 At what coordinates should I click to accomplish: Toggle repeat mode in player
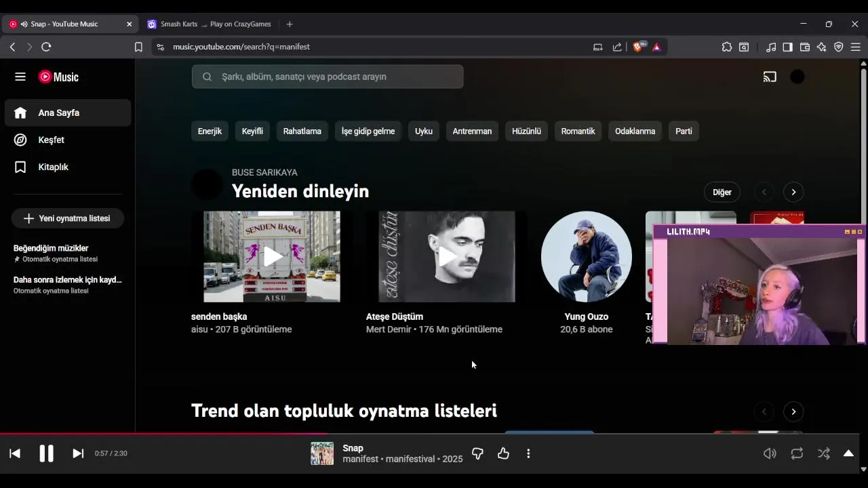pyautogui.click(x=797, y=453)
